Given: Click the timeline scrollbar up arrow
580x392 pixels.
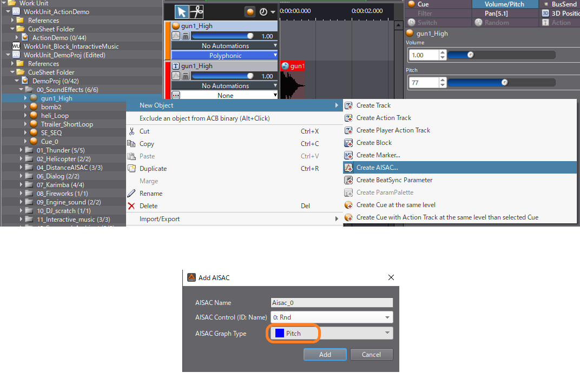Looking at the screenshot, I should click(x=398, y=25).
